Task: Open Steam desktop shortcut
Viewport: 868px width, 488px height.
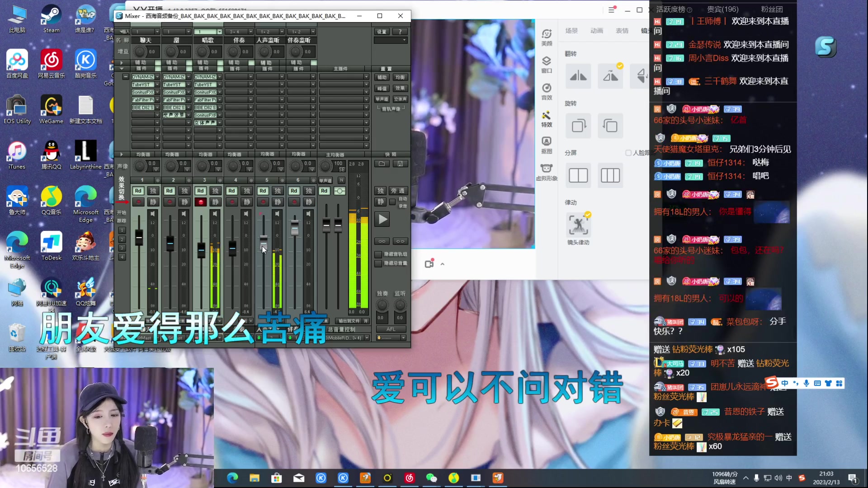Action: pyautogui.click(x=51, y=19)
